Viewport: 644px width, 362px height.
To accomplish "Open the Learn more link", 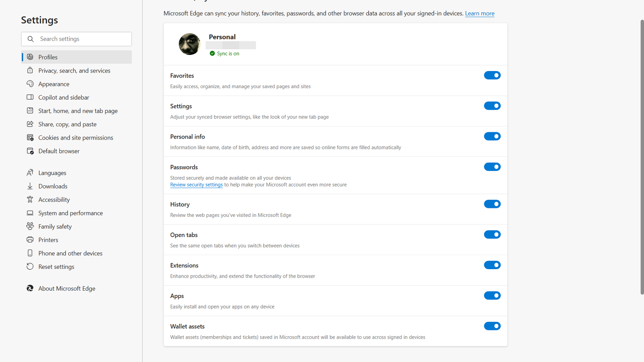I will 479,13.
